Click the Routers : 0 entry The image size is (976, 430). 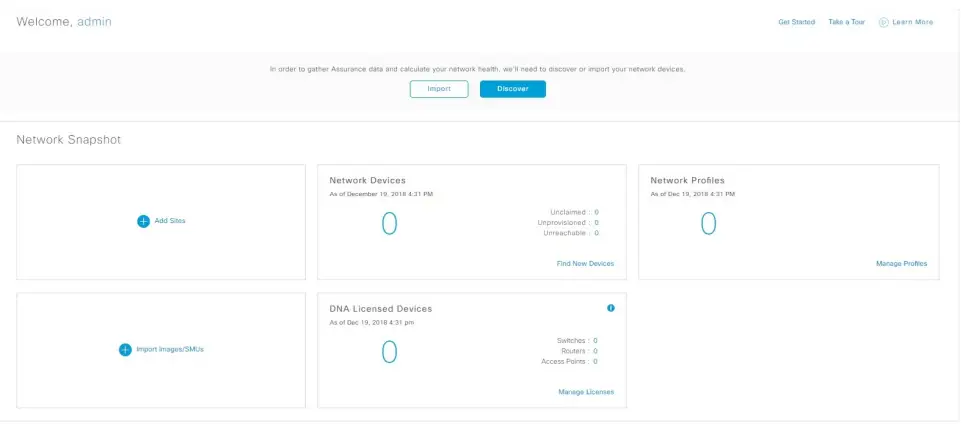(x=579, y=352)
